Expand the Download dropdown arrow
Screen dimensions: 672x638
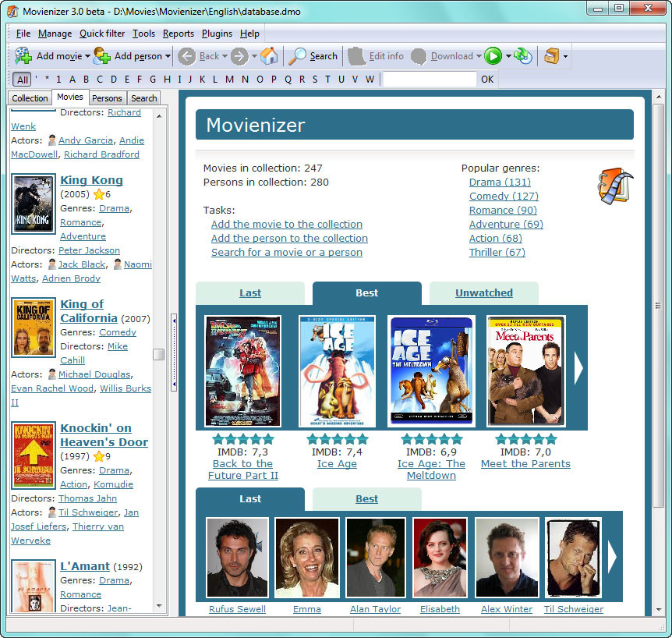pos(479,56)
